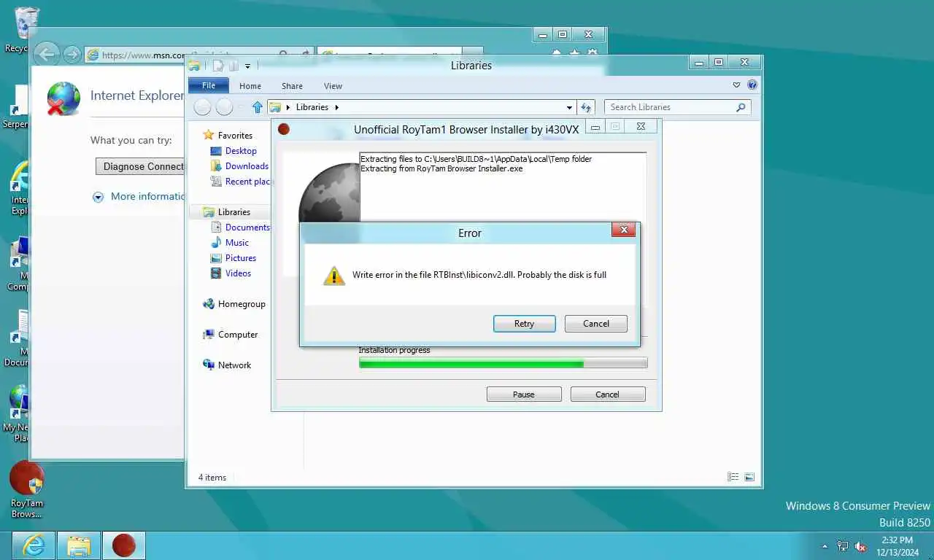Click the warning icon in Error dialog
934x560 pixels.
(x=334, y=276)
